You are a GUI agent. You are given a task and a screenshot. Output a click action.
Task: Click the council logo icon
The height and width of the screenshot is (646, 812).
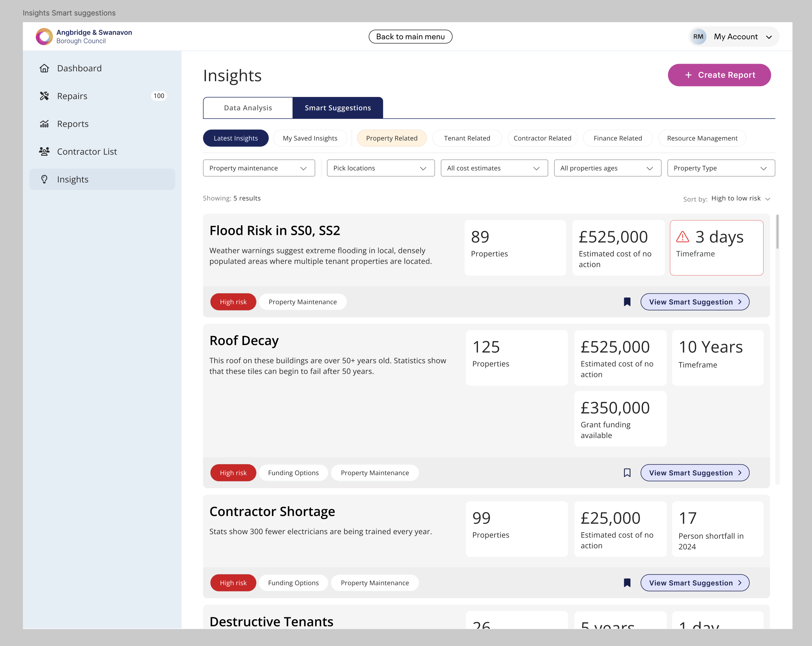[44, 37]
